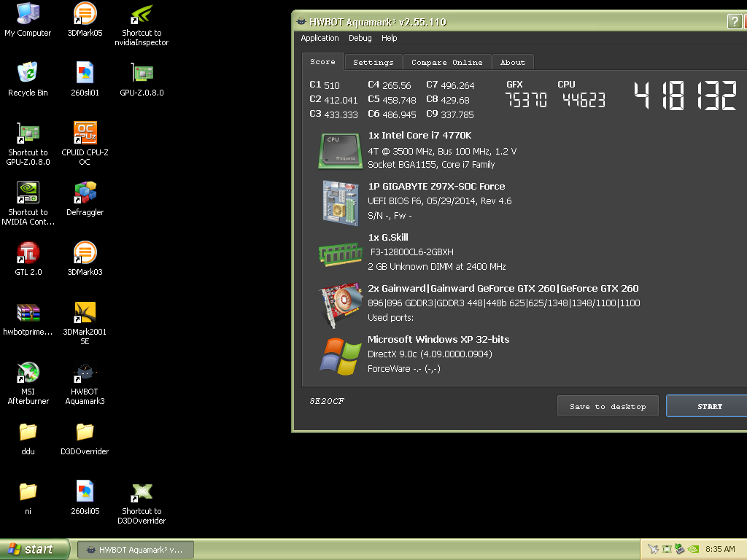Click the total score 418132
The height and width of the screenshot is (560, 747).
click(x=686, y=96)
